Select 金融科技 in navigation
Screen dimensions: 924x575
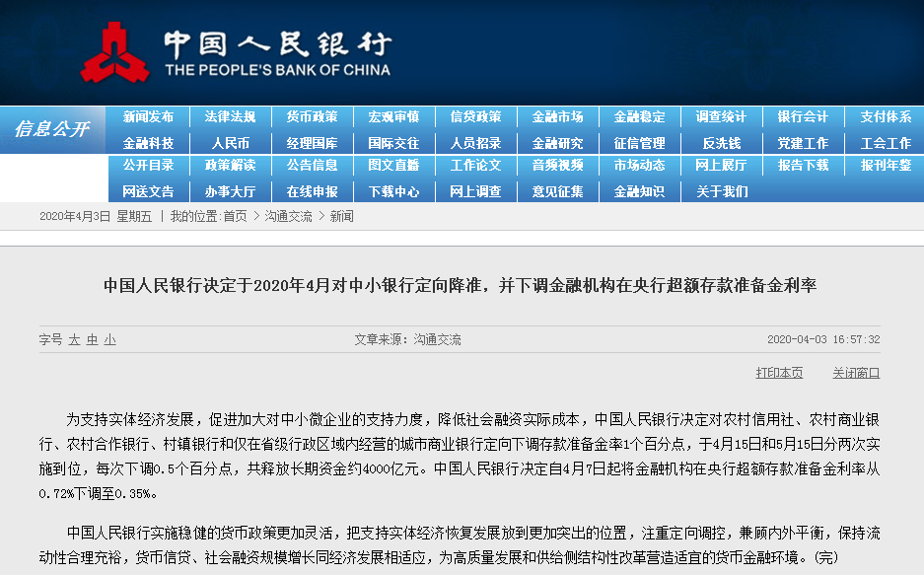pyautogui.click(x=149, y=143)
